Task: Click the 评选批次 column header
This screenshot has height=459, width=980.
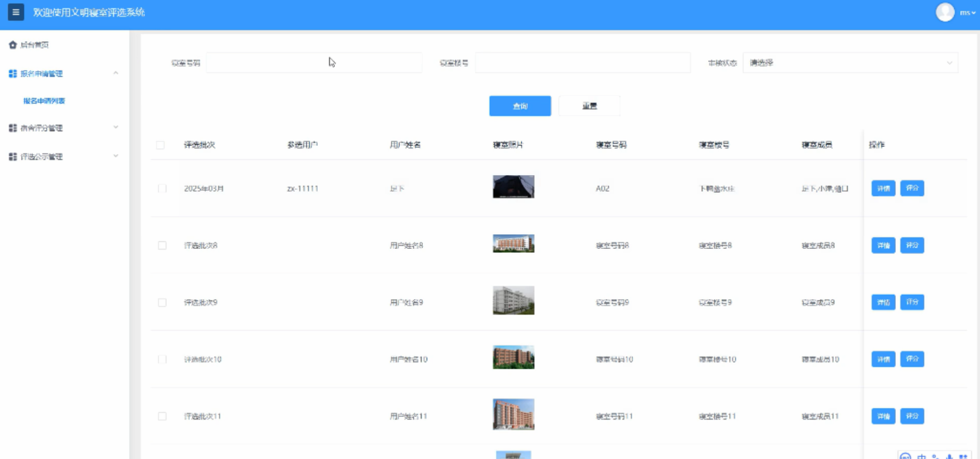Action: click(199, 145)
